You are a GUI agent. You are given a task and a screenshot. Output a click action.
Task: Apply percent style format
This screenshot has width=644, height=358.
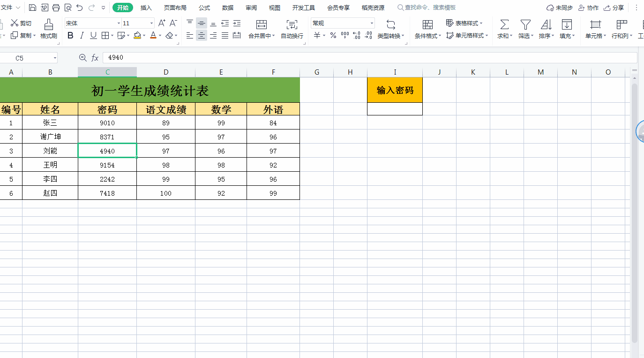[333, 35]
